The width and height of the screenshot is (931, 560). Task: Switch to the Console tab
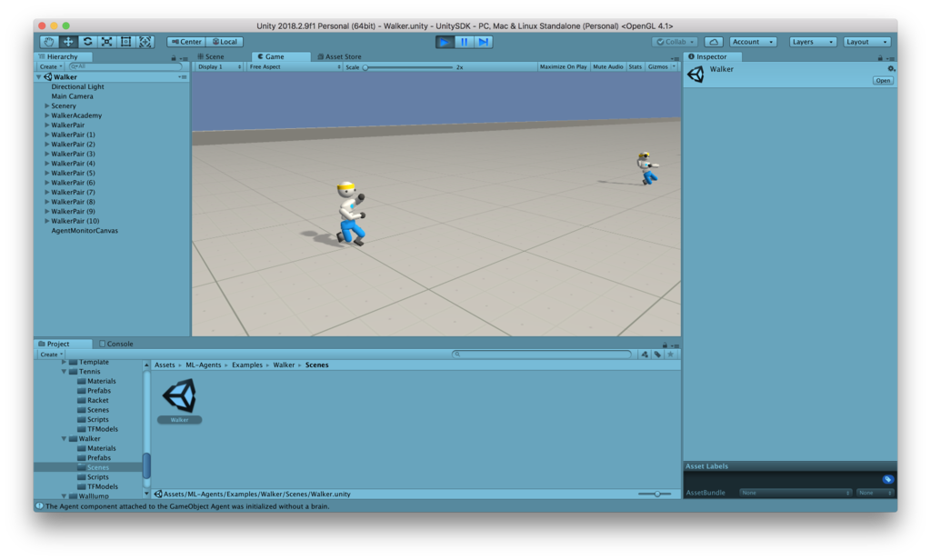coord(115,344)
